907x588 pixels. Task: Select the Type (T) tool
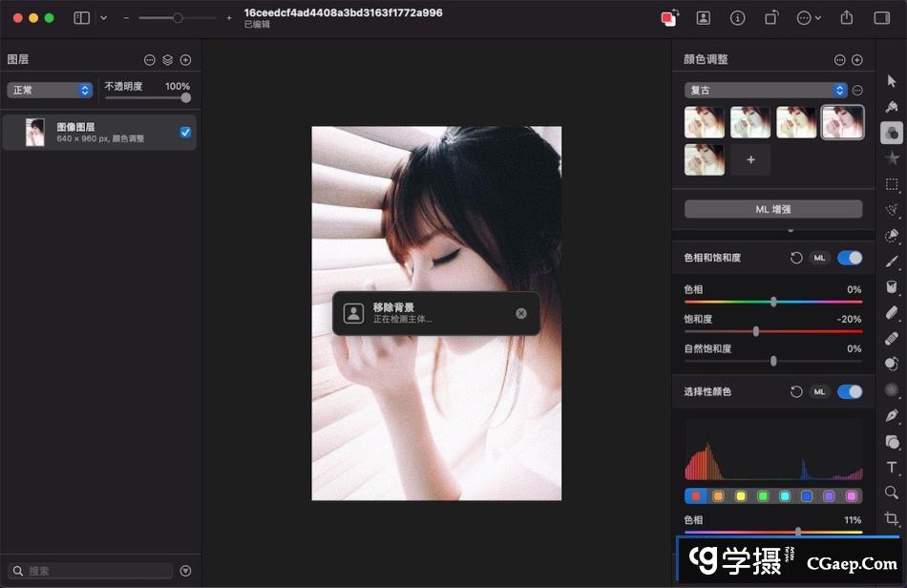tap(892, 468)
